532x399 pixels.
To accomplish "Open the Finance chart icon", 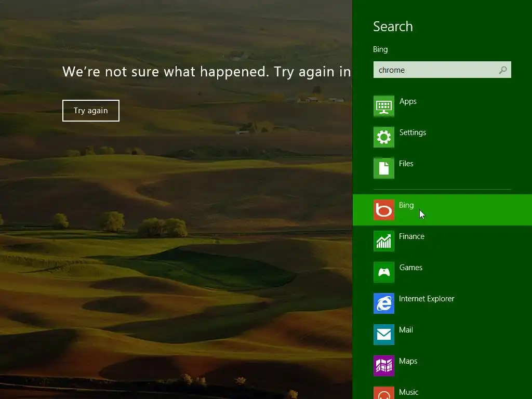I will [x=384, y=241].
